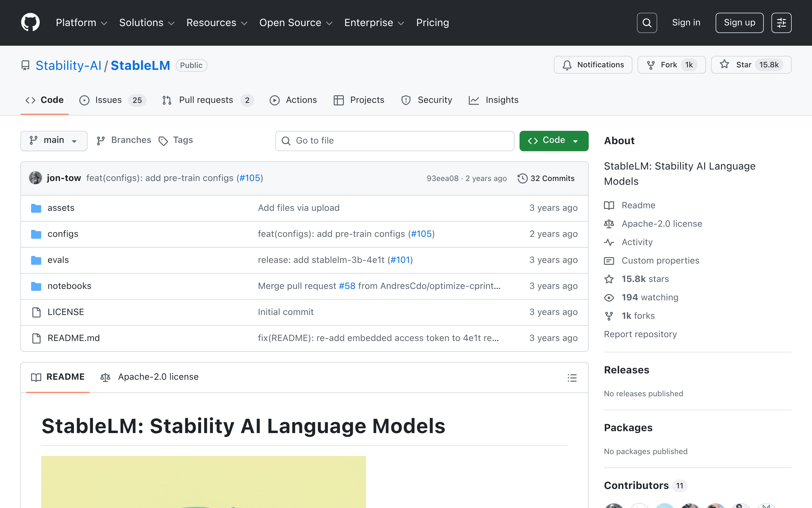This screenshot has width=812, height=508.
Task: Open the StableLM repository name link
Action: pos(140,65)
